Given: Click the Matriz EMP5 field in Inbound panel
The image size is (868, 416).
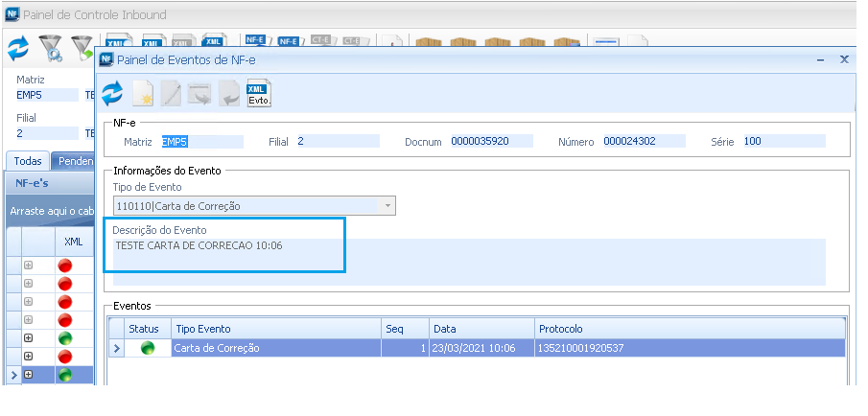Looking at the screenshot, I should (47, 95).
